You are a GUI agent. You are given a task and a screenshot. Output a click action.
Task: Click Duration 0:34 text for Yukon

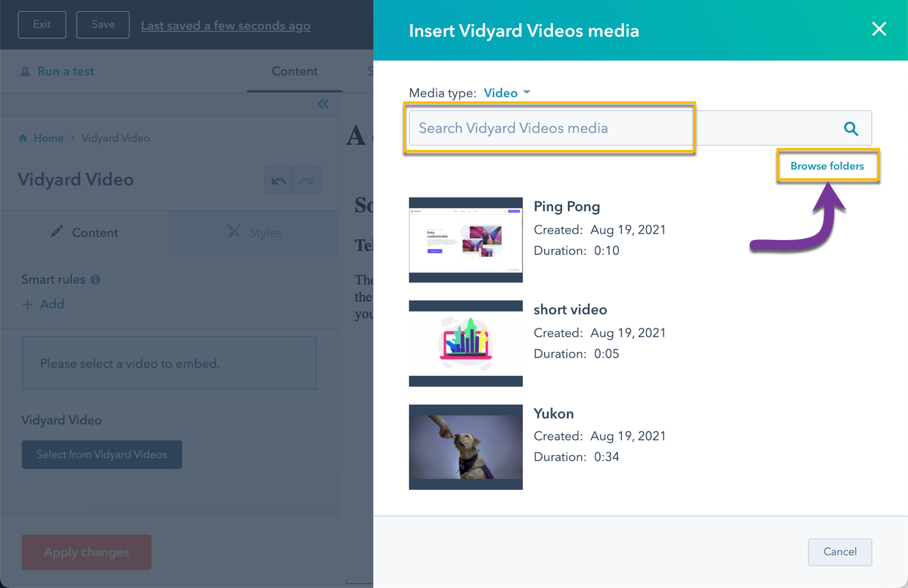(576, 457)
